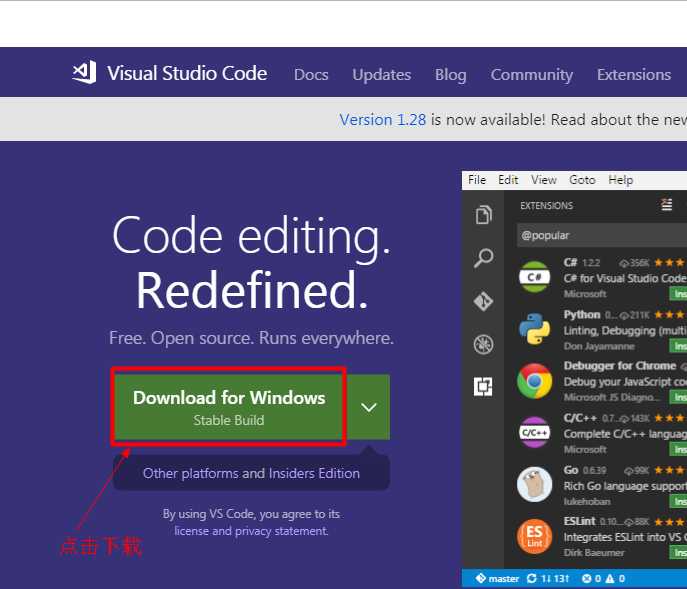Click the Python extension logo
687x589 pixels.
[x=534, y=329]
